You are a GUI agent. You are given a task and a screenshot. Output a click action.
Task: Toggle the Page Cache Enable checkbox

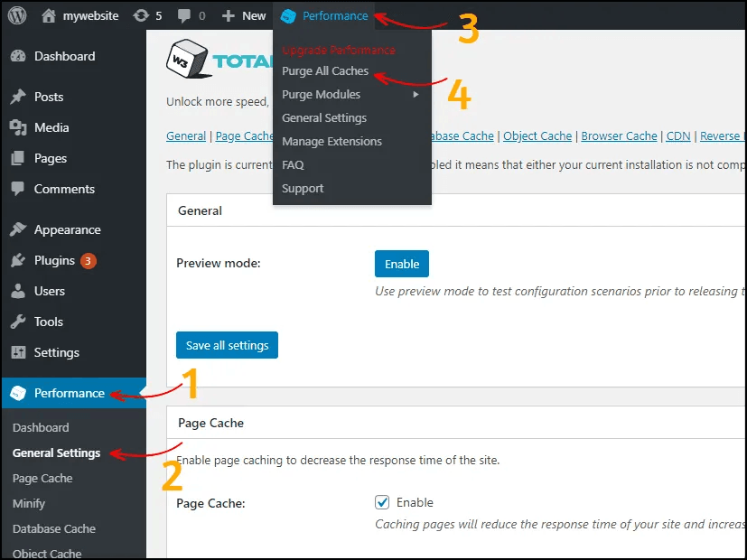(x=382, y=502)
